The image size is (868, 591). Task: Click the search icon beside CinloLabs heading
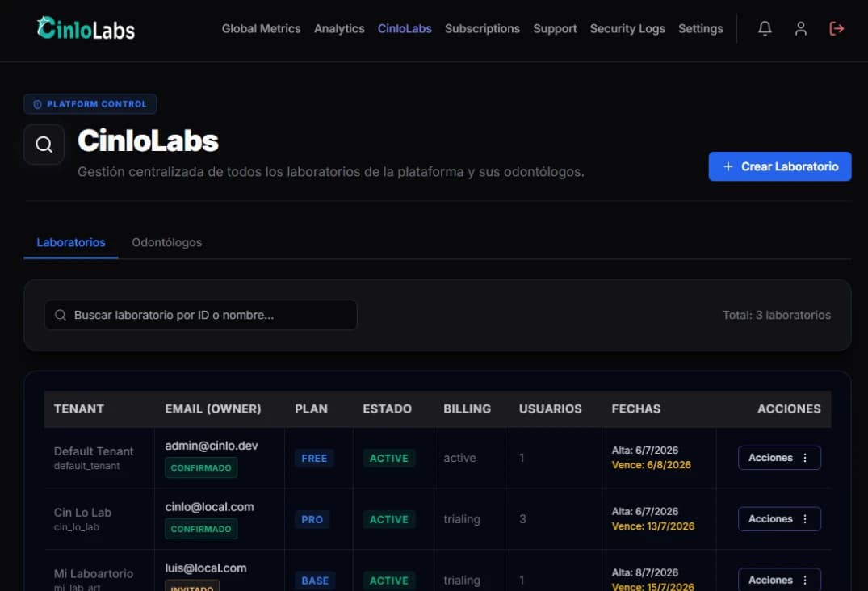coord(44,145)
